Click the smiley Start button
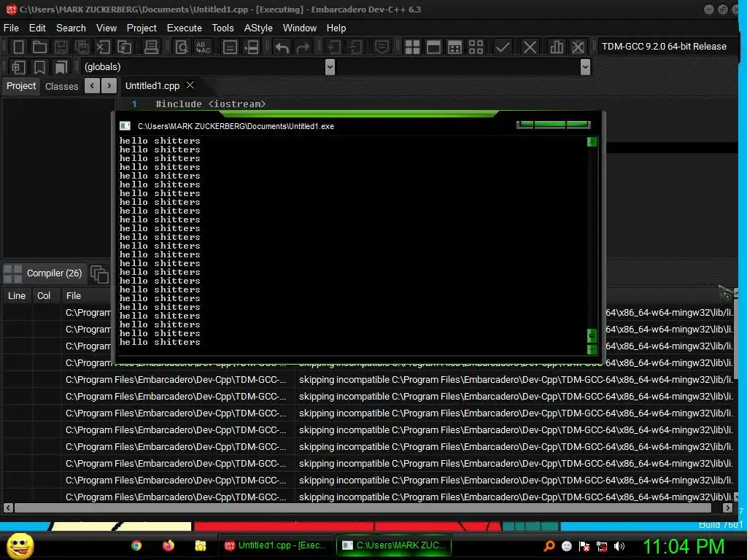 click(20, 545)
